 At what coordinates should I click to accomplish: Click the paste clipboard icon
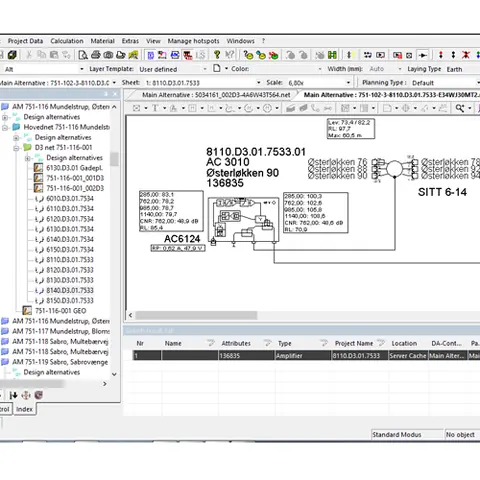[54, 55]
